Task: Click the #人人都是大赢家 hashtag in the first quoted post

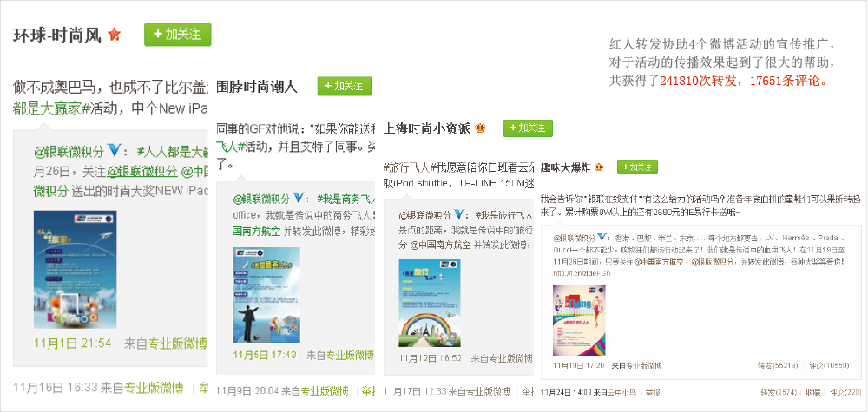Action: point(170,151)
